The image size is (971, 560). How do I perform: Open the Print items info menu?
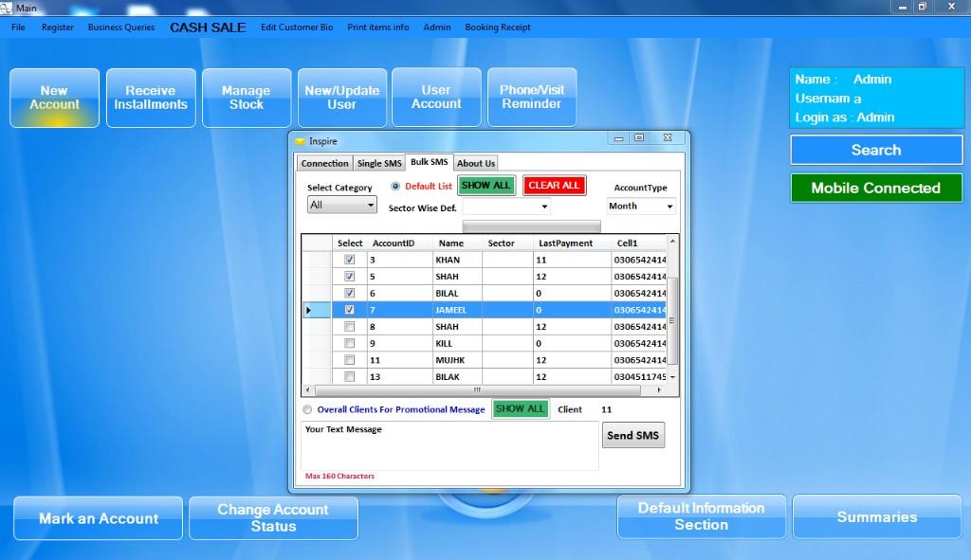point(377,27)
